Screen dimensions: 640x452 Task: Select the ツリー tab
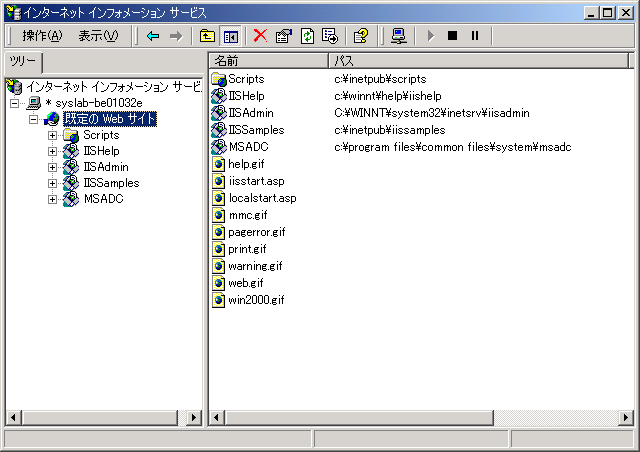pyautogui.click(x=23, y=62)
